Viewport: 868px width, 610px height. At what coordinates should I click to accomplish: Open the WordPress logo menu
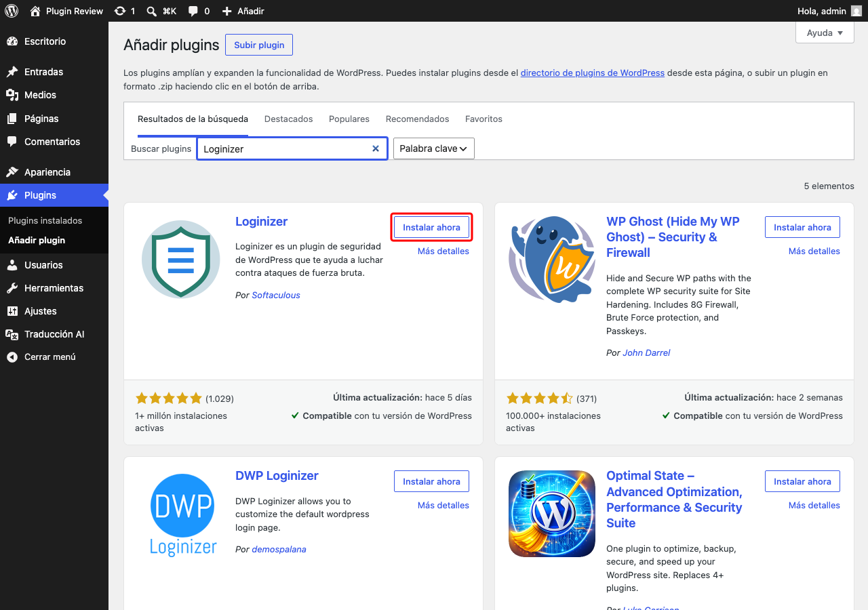click(12, 11)
